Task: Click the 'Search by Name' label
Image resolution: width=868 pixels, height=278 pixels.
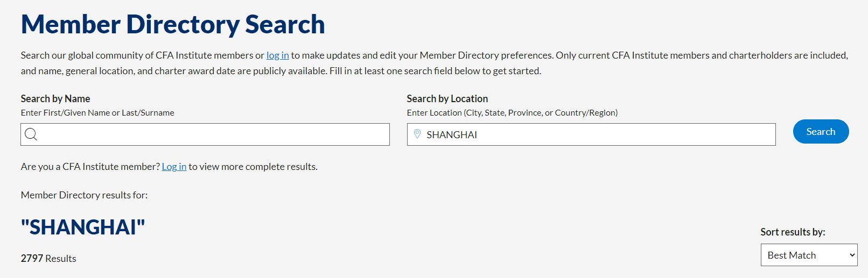Action: [55, 98]
